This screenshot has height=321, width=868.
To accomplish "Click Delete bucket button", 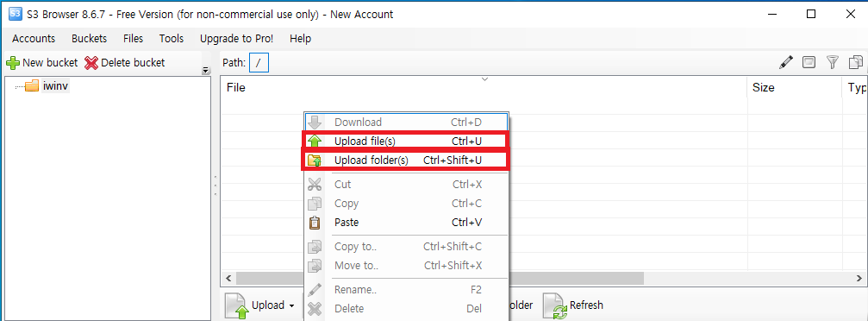I will 124,63.
